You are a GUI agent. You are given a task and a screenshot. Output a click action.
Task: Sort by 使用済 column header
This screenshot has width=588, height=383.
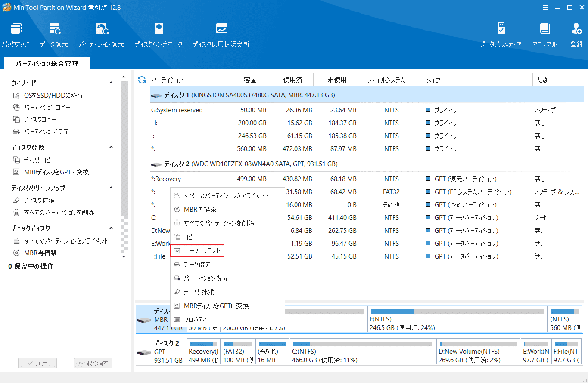(292, 80)
